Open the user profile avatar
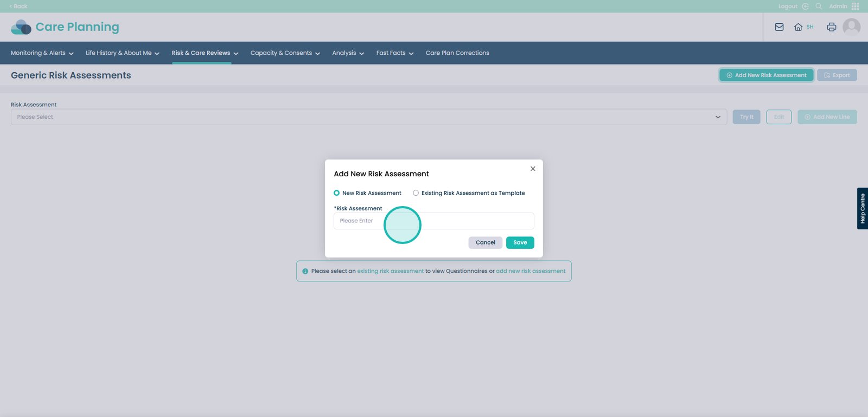This screenshot has height=417, width=868. tap(852, 27)
